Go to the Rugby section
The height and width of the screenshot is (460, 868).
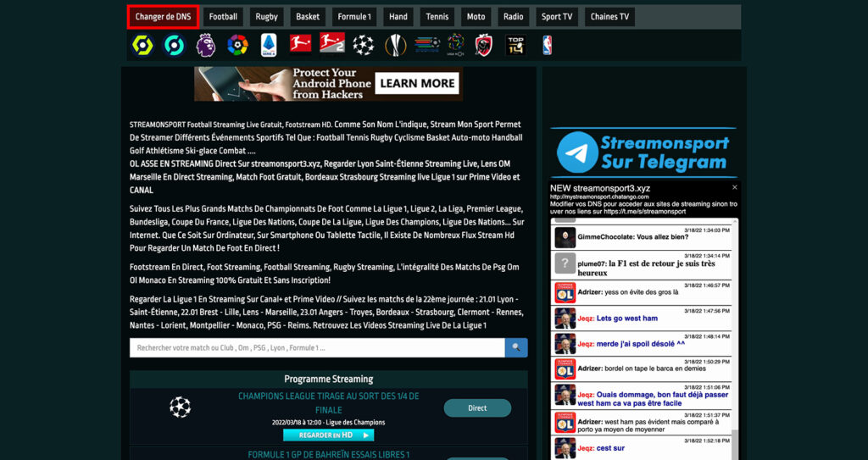[x=266, y=17]
